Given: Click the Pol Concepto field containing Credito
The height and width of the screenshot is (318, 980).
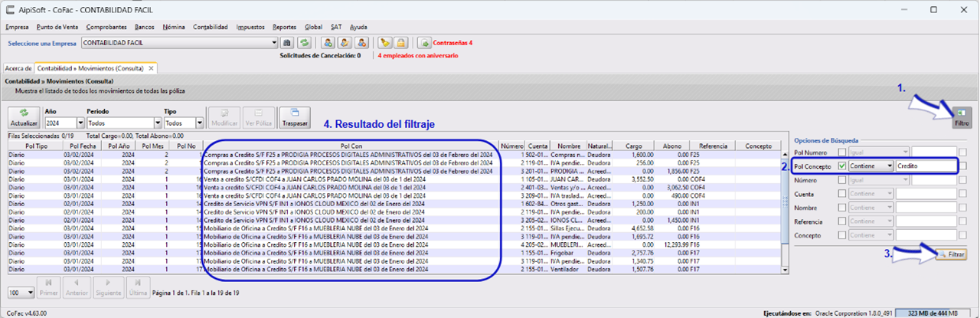Looking at the screenshot, I should pyautogui.click(x=926, y=166).
